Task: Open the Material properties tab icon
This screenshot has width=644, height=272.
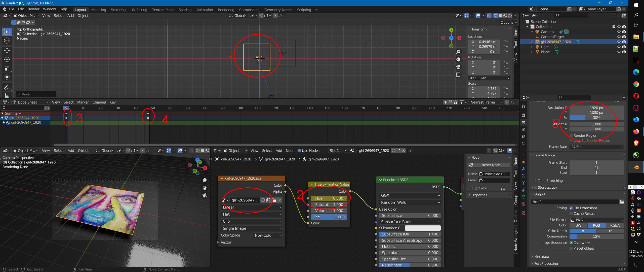Action: 524,204
